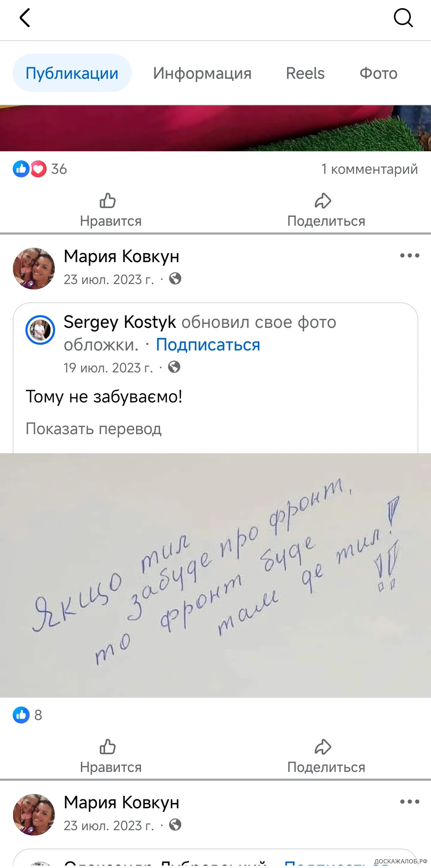Open Мария Ковкун's profile picture on the first post
The height and width of the screenshot is (868, 431).
(x=34, y=268)
